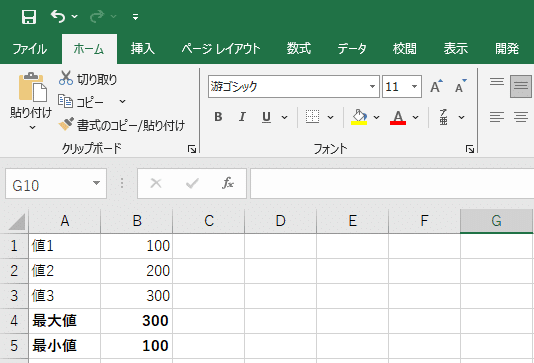Open the 表示 tab

coord(456,49)
